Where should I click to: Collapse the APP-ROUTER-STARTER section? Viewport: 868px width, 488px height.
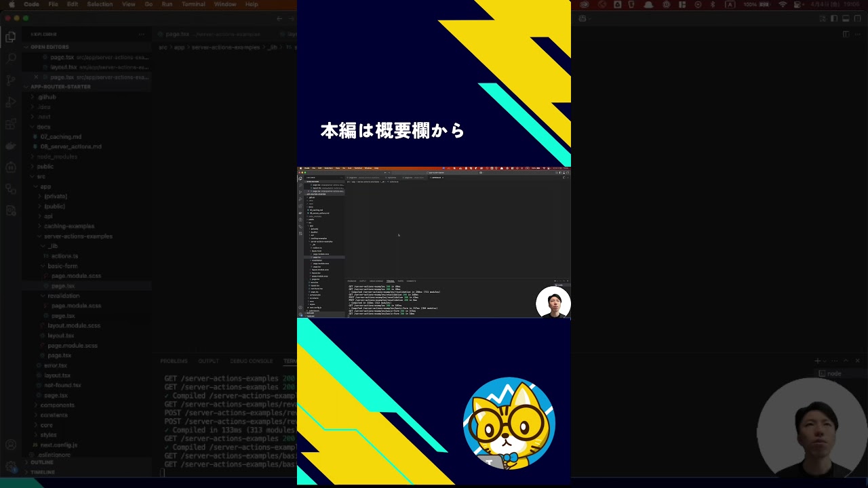(87, 87)
